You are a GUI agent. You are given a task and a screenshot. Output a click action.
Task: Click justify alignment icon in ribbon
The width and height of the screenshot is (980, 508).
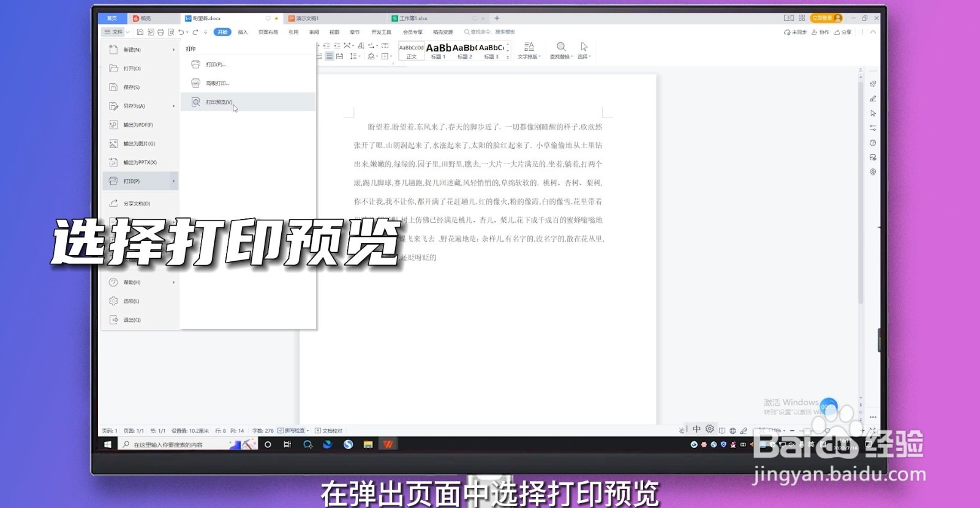330,56
